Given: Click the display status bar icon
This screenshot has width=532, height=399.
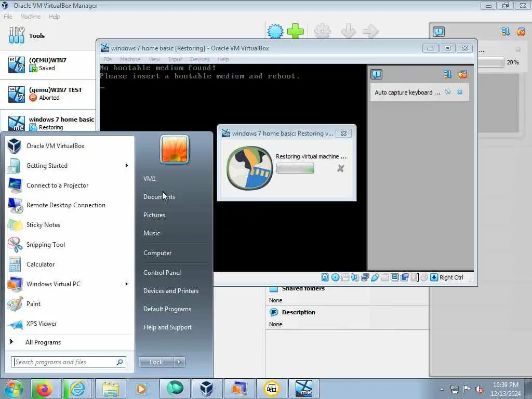Looking at the screenshot, I should tap(394, 277).
